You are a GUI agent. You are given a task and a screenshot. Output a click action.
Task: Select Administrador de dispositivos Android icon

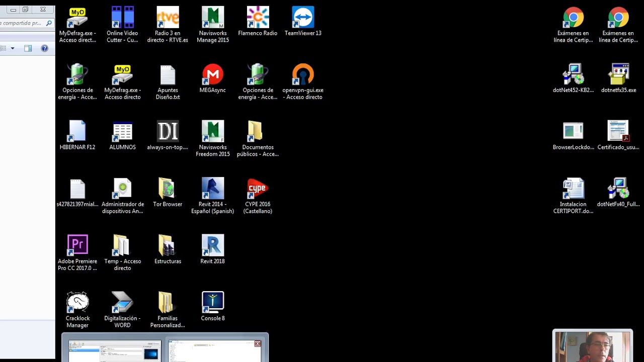point(122,196)
